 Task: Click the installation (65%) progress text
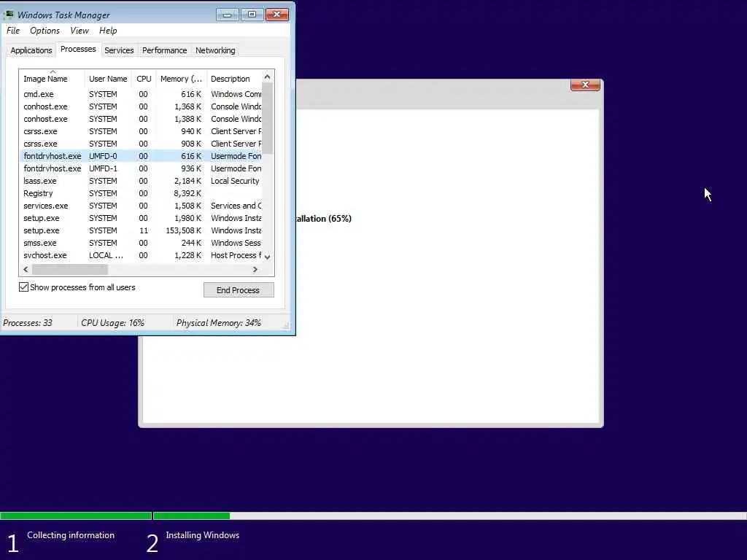pos(323,219)
